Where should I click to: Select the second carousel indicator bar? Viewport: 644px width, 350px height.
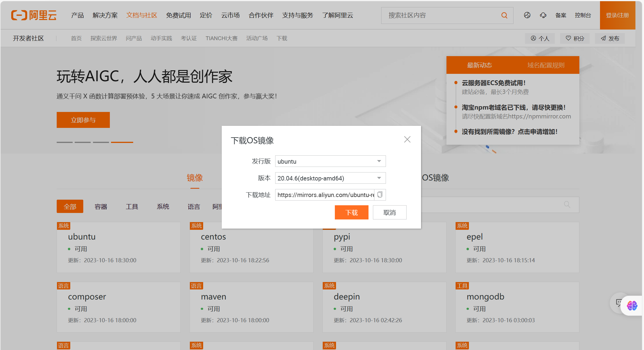pos(83,142)
